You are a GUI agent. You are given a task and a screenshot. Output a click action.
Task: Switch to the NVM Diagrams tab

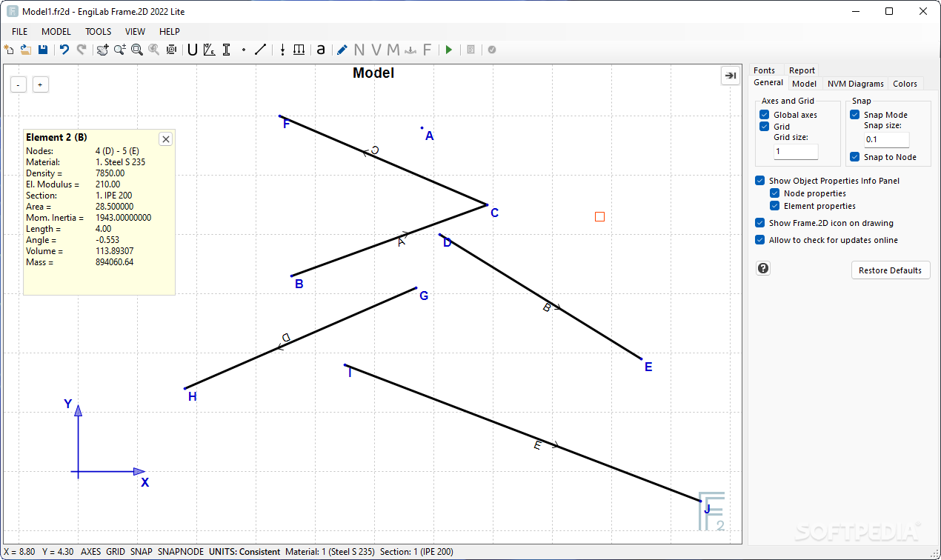point(856,84)
